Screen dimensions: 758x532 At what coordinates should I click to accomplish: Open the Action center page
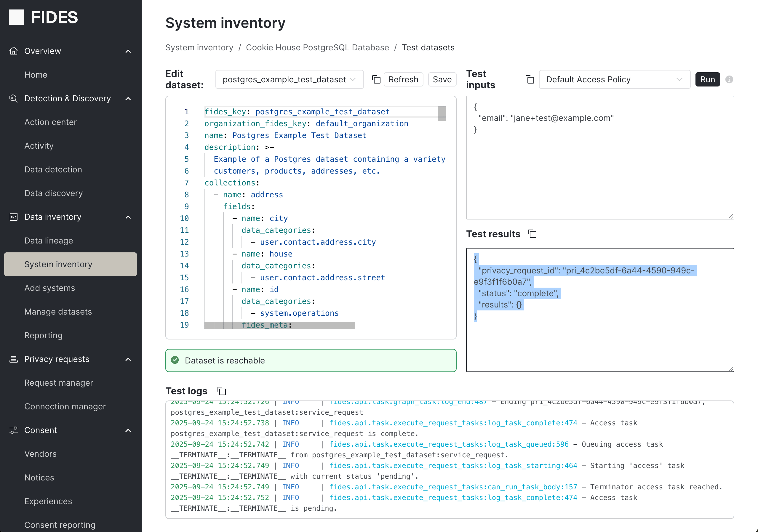[50, 122]
